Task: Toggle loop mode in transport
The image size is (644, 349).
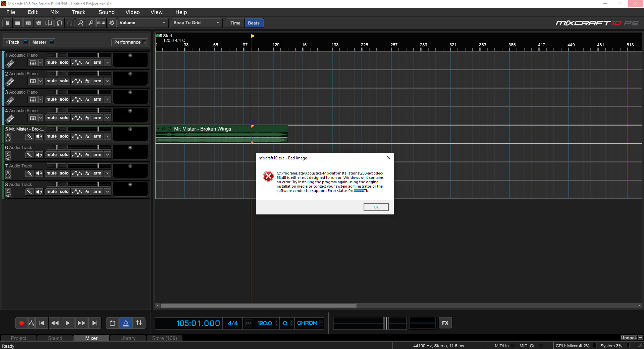Action: coord(112,323)
